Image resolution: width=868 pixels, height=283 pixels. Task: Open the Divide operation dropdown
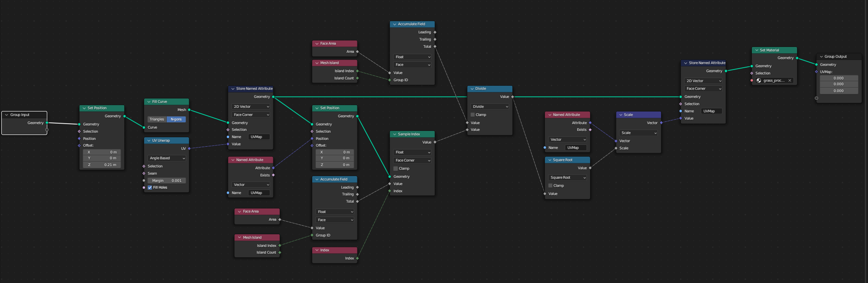pos(490,107)
